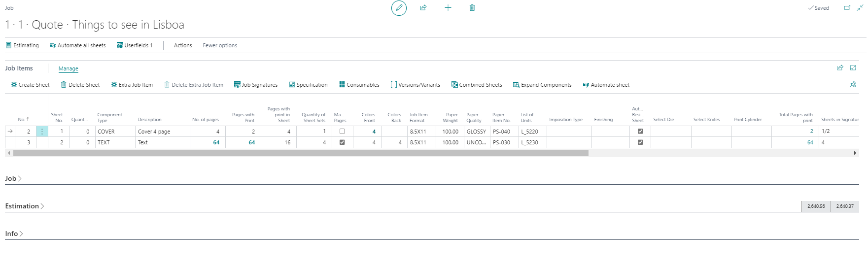Click Select Die column header
This screenshot has height=267, width=868.
(663, 120)
